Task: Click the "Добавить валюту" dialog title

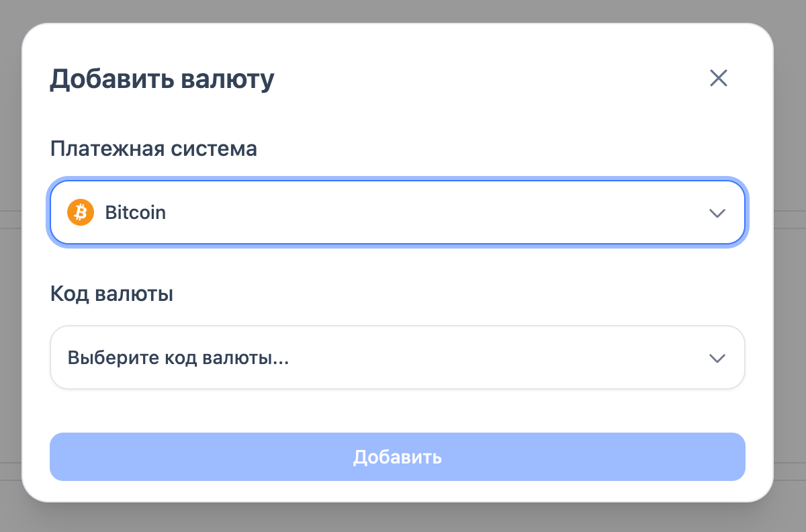Action: point(162,79)
